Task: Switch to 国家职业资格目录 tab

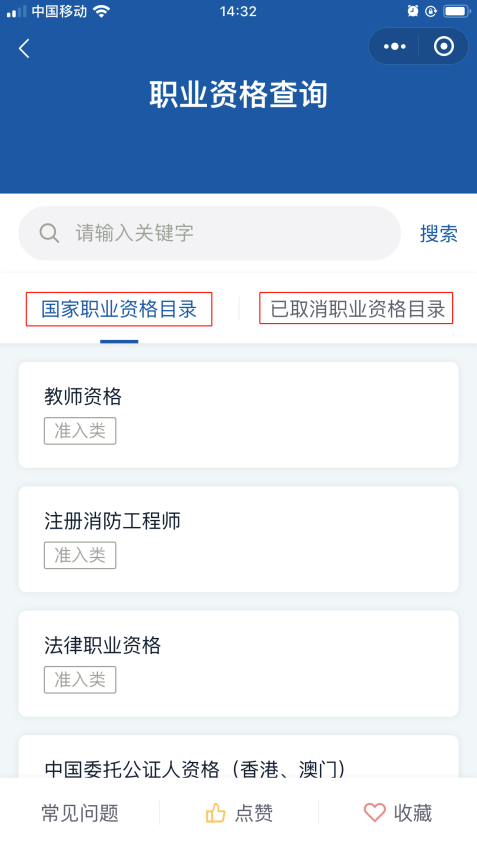Action: point(119,309)
